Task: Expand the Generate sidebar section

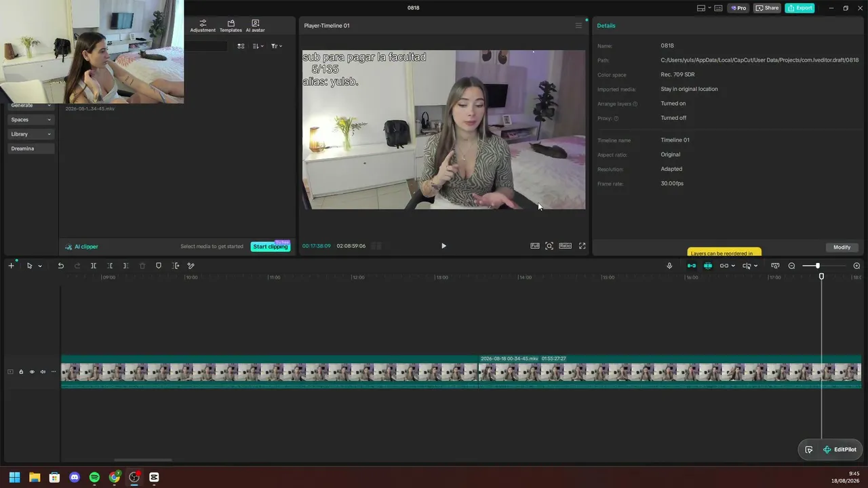Action: point(31,105)
